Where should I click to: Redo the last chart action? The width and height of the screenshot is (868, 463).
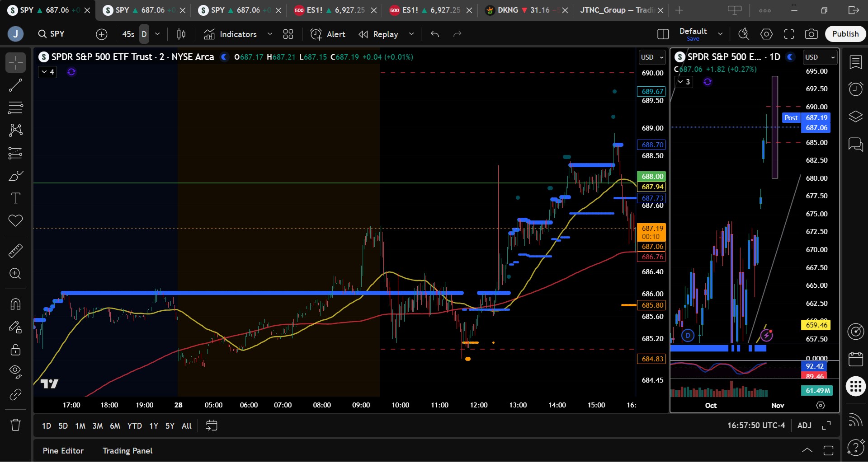point(458,34)
